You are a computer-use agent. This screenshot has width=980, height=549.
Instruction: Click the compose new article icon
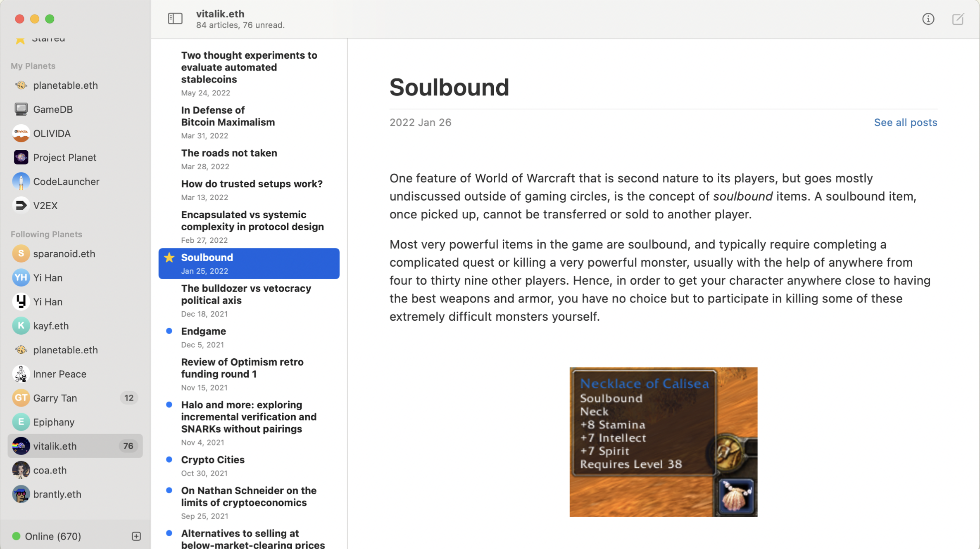click(958, 19)
